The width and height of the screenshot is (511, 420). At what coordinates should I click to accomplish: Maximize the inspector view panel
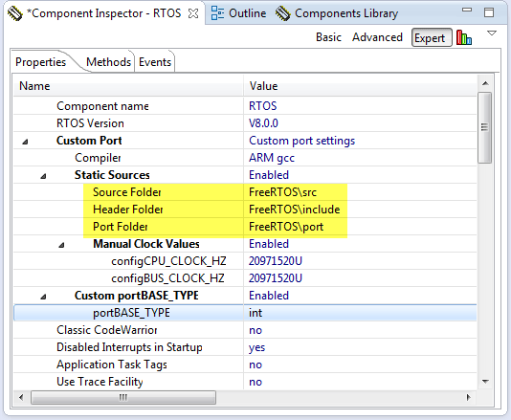click(x=489, y=12)
